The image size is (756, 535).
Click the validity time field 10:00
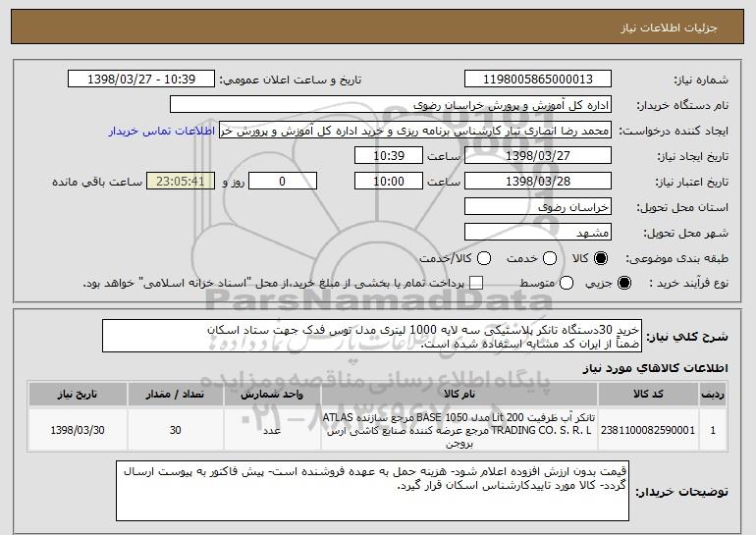(389, 182)
